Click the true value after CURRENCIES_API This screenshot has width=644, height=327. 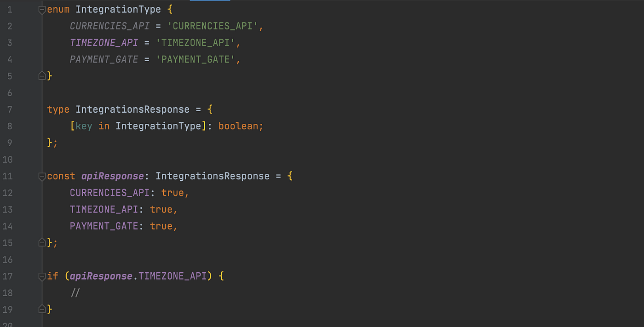pyautogui.click(x=172, y=193)
